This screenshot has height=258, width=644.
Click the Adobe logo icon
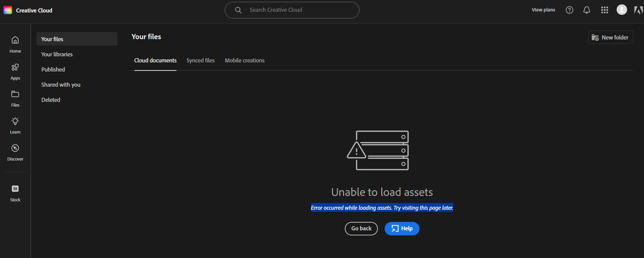(x=638, y=10)
